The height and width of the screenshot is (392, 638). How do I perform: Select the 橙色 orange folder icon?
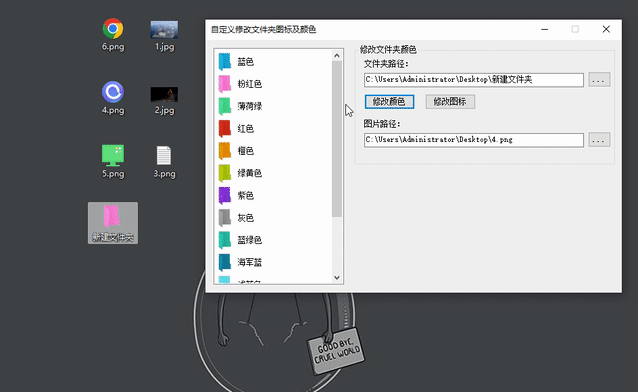pyautogui.click(x=225, y=151)
